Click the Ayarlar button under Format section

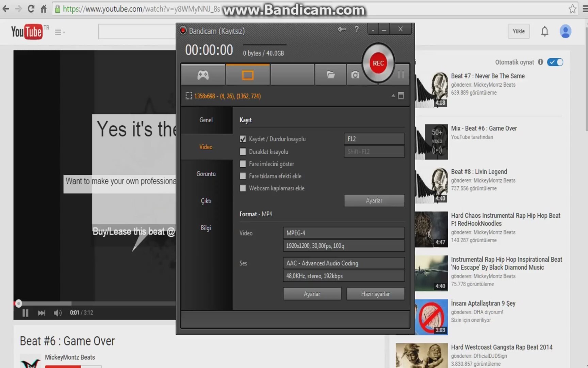(x=312, y=294)
